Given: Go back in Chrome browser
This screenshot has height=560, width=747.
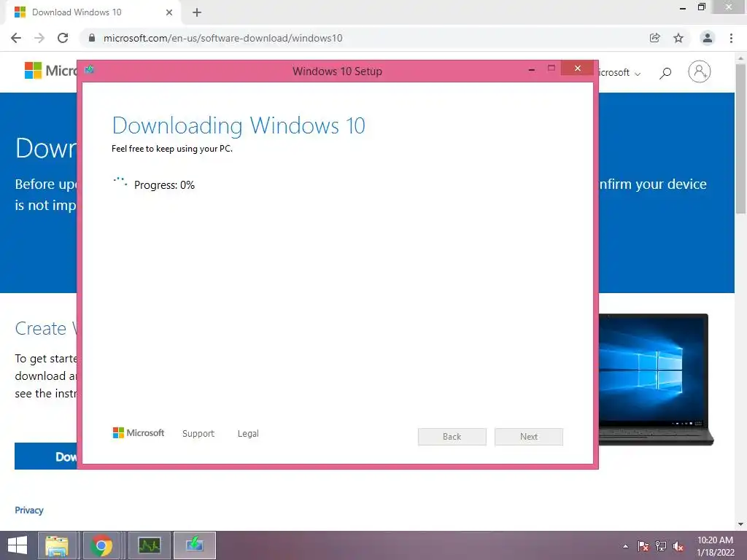Looking at the screenshot, I should (16, 38).
